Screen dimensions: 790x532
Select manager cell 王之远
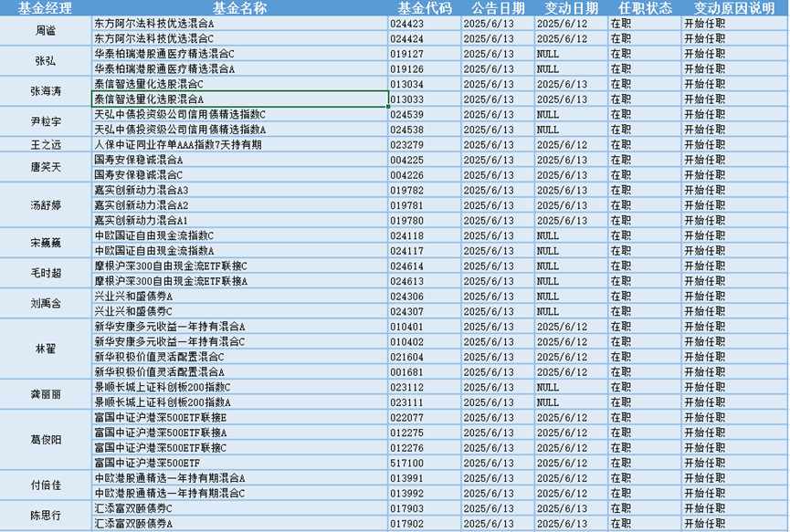pos(46,145)
